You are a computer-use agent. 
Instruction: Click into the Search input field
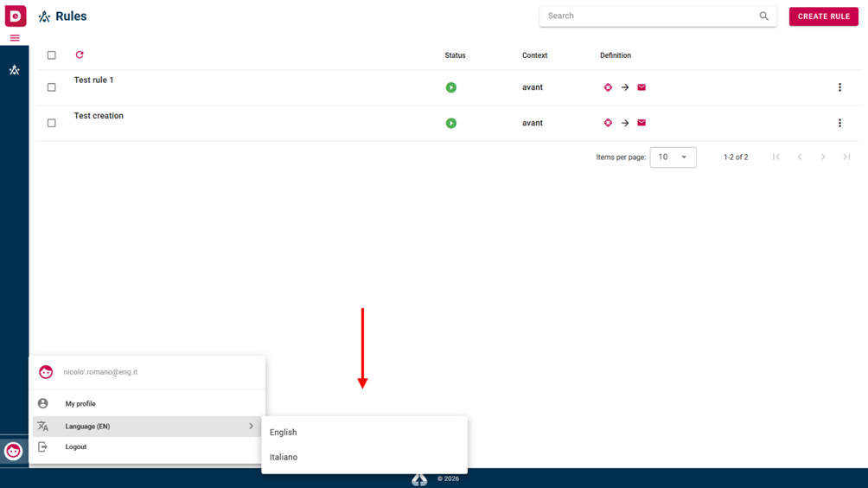pos(650,16)
